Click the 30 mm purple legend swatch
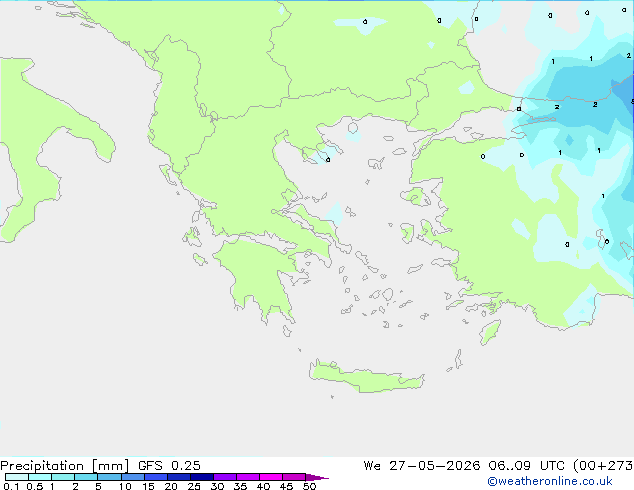 [224, 477]
